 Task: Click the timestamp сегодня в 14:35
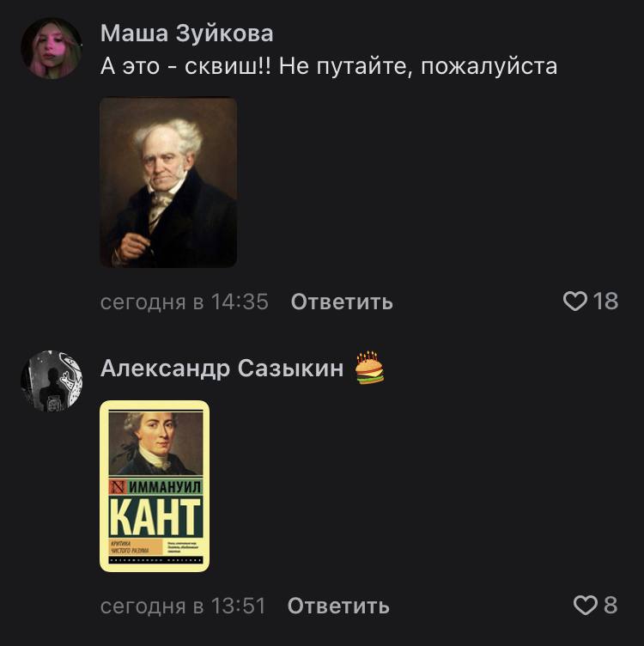click(185, 302)
